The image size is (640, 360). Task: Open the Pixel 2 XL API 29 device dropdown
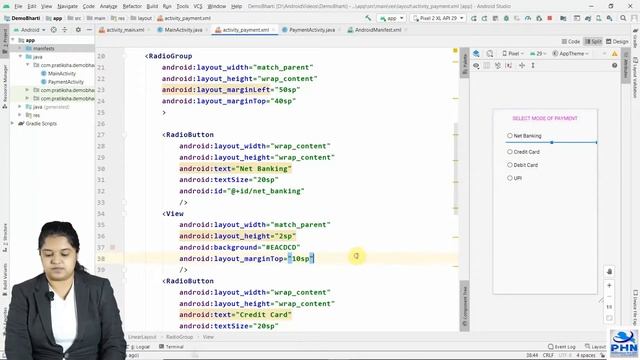438,18
